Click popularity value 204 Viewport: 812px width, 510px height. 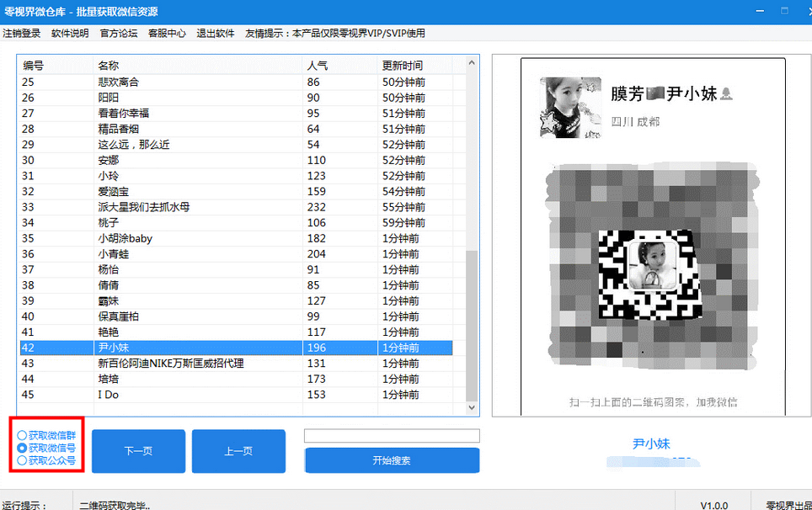(x=317, y=254)
